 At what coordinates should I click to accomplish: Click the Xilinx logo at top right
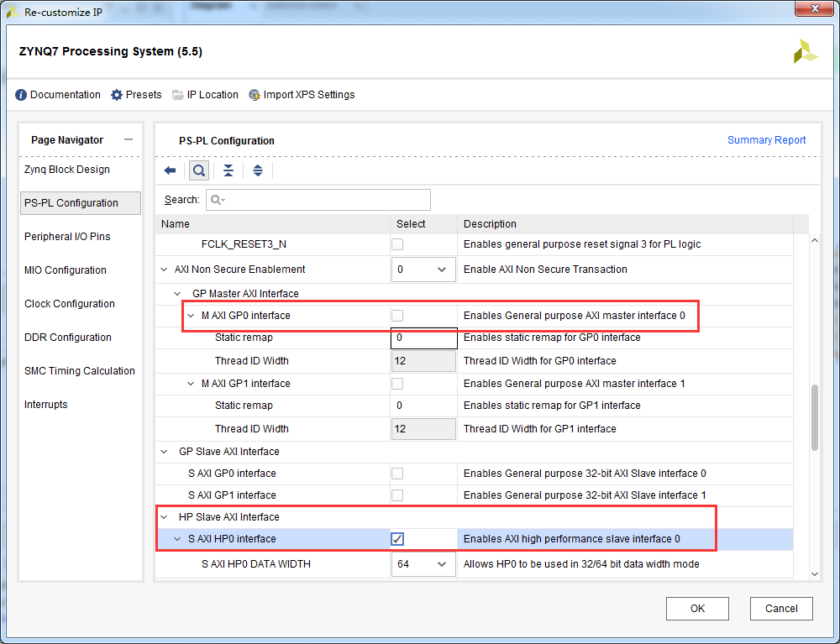[806, 51]
